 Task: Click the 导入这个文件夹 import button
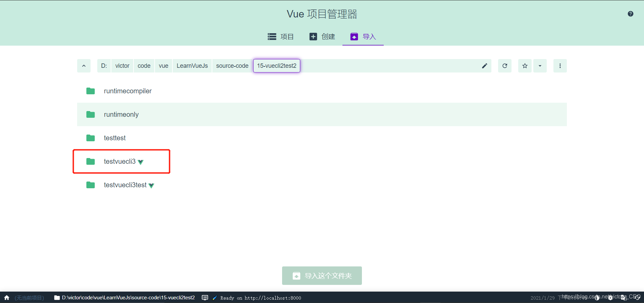click(x=322, y=275)
